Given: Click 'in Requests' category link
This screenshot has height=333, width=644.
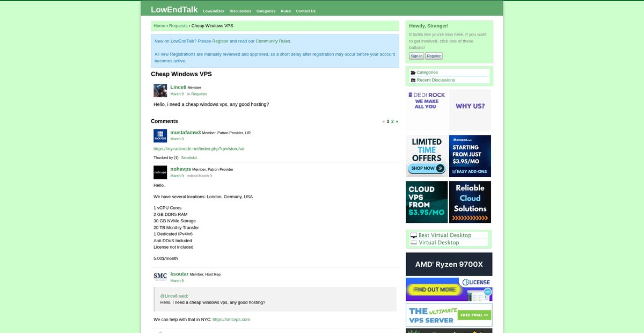Looking at the screenshot, I should (x=197, y=94).
